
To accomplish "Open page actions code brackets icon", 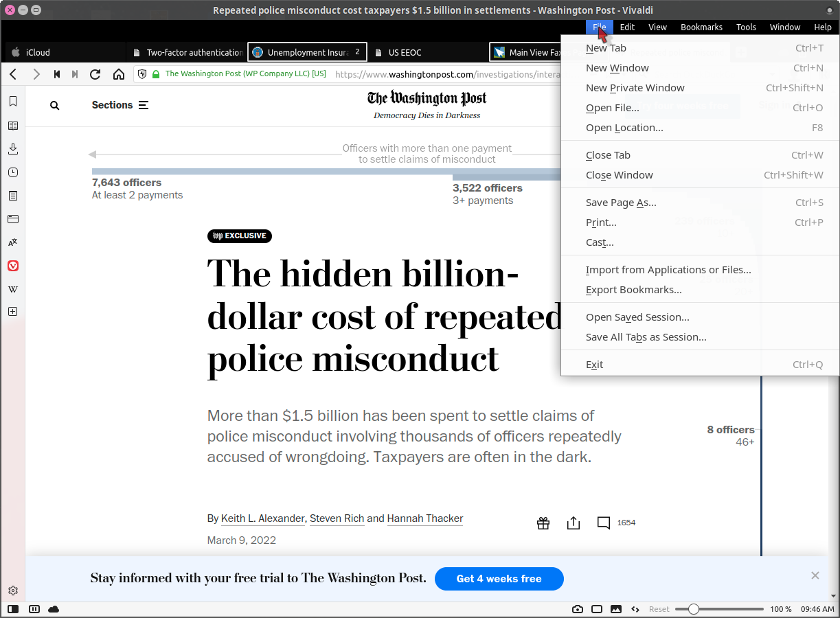I will point(635,609).
